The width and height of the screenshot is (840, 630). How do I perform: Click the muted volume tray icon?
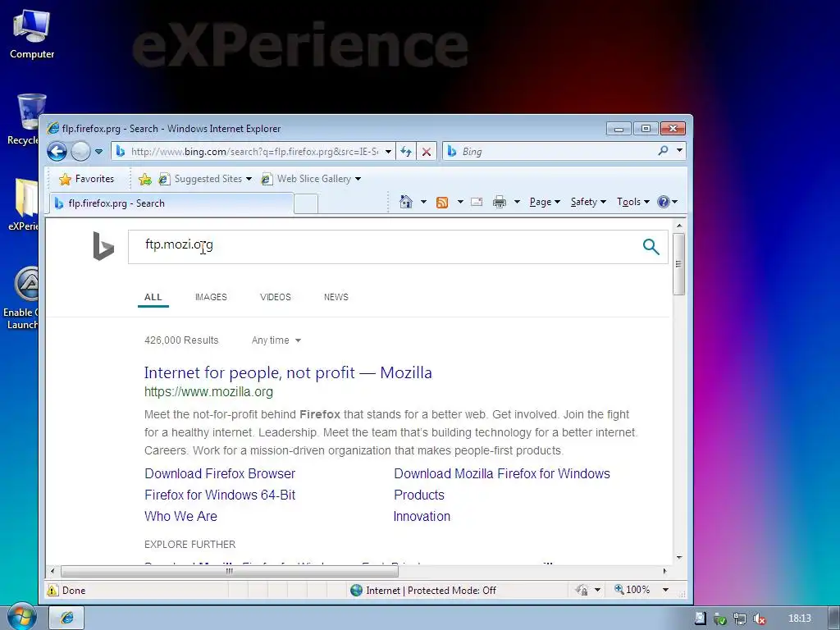coord(759,619)
